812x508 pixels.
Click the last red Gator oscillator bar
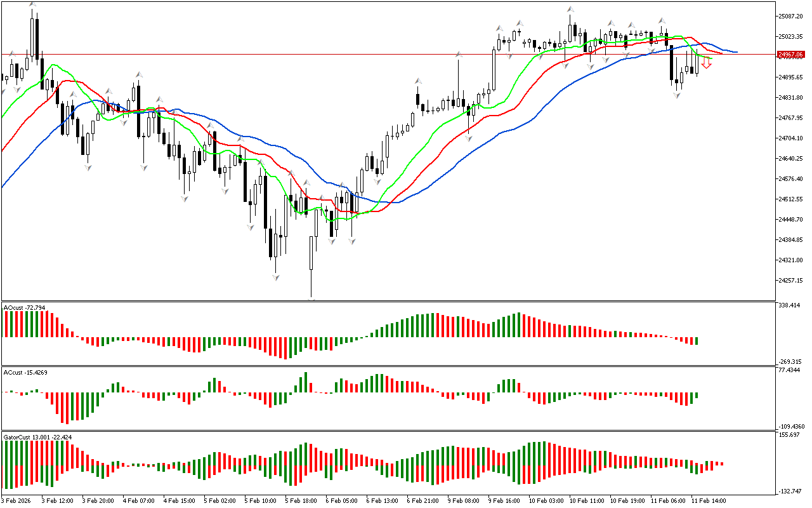point(722,464)
